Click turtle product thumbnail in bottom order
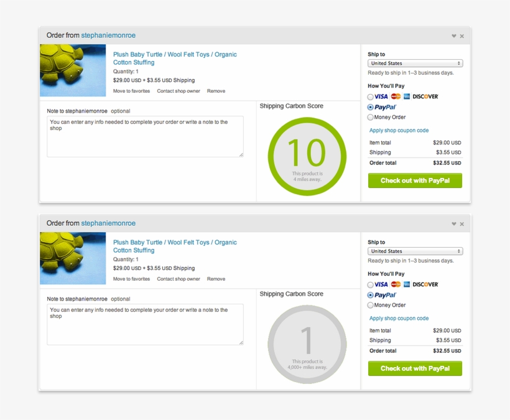This screenshot has height=420, width=510. click(73, 258)
